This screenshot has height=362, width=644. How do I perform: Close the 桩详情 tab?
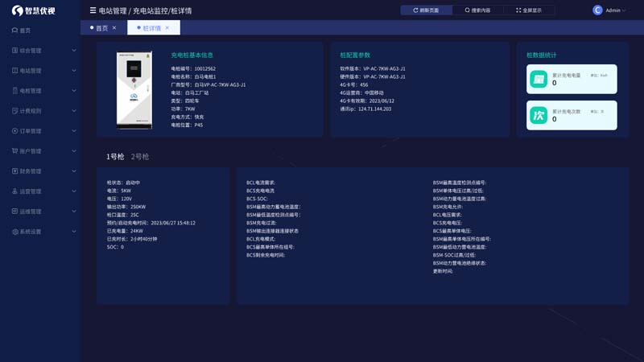tap(167, 28)
